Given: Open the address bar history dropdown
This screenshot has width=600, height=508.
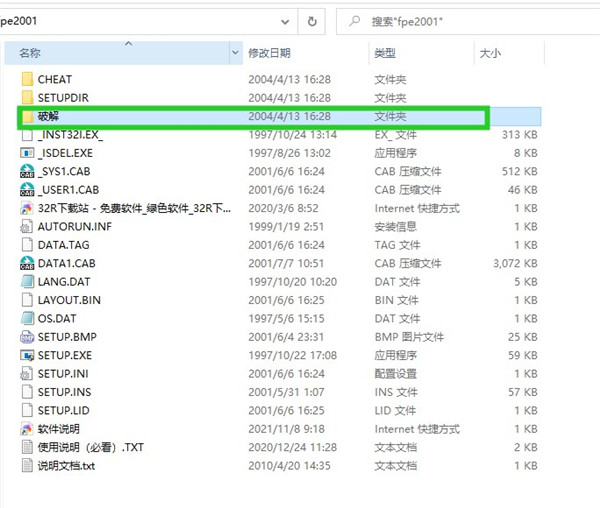Looking at the screenshot, I should click(x=285, y=21).
